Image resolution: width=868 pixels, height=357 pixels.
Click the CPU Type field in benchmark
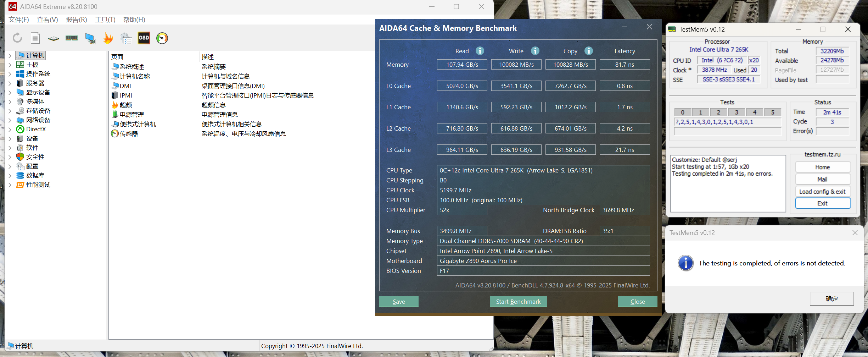pos(543,170)
